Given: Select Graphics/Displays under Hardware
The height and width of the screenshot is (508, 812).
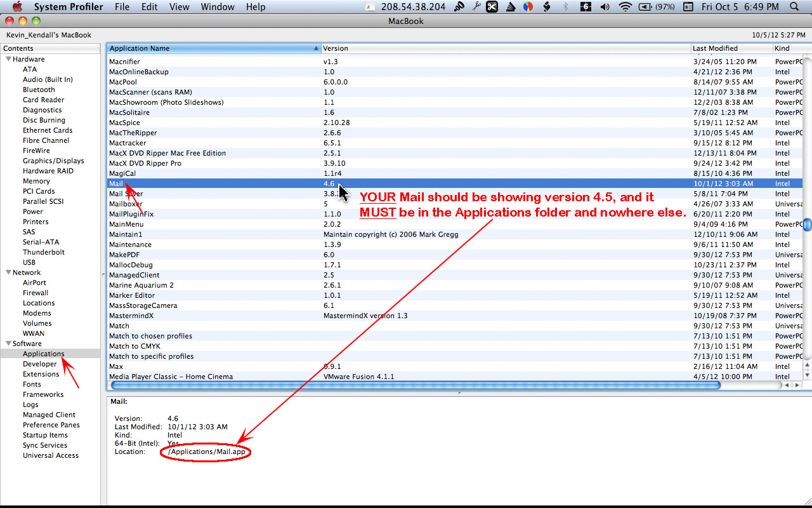Looking at the screenshot, I should (53, 161).
